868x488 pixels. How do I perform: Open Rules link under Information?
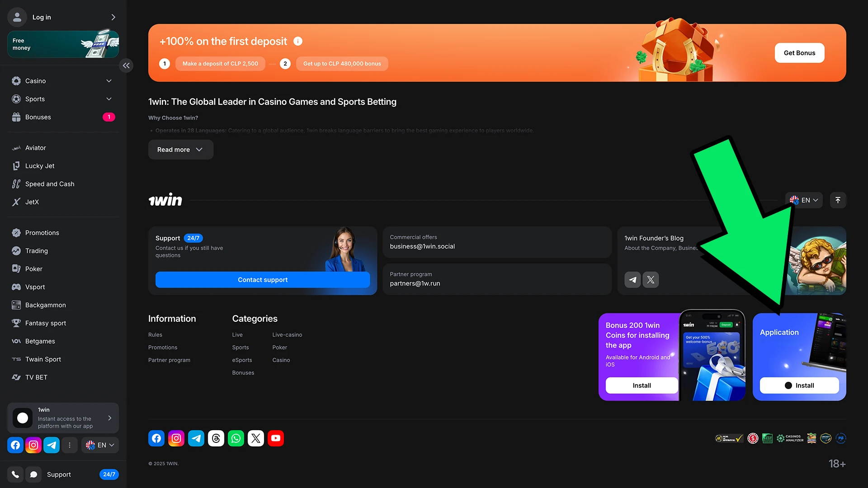[x=155, y=335]
